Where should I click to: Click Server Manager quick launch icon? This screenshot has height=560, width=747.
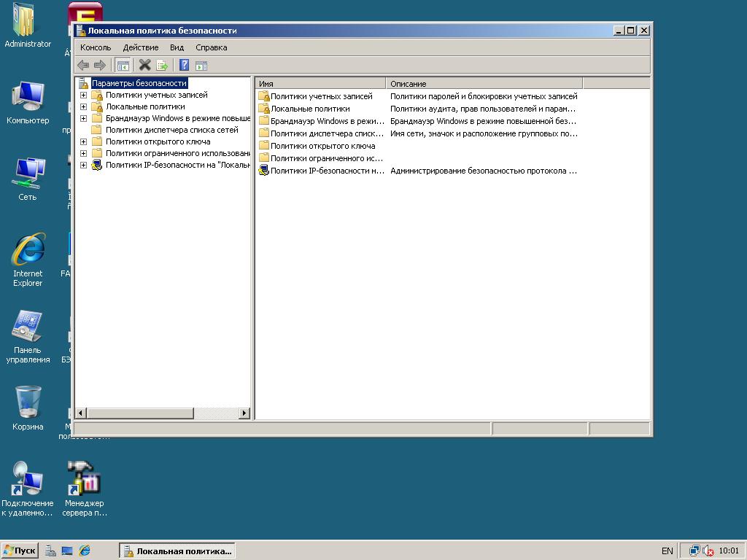[x=50, y=551]
